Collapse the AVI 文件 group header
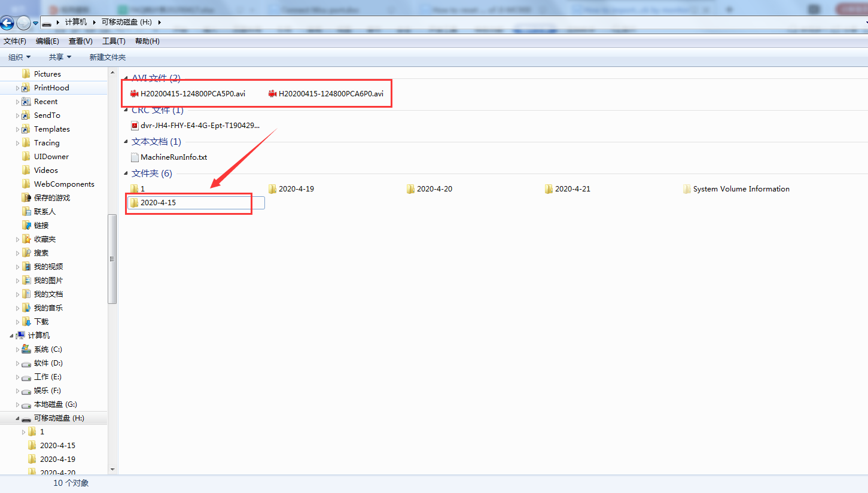The image size is (868, 493). [x=125, y=78]
